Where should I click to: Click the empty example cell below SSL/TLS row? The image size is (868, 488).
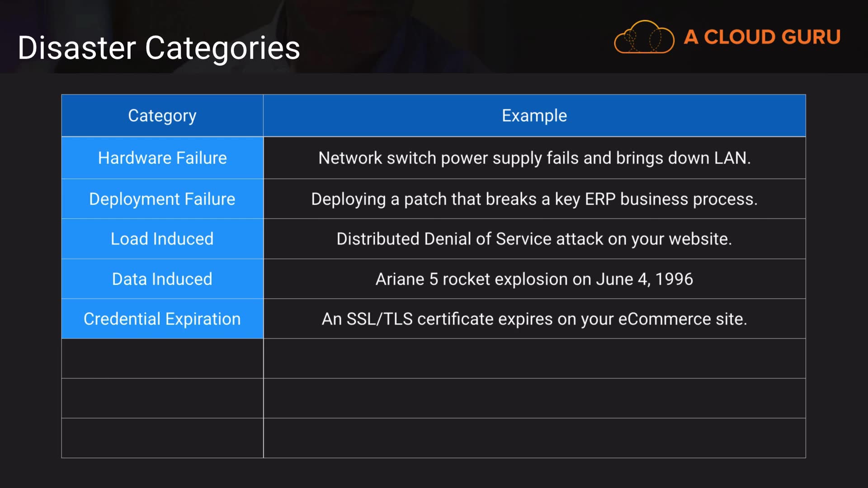[x=534, y=358]
